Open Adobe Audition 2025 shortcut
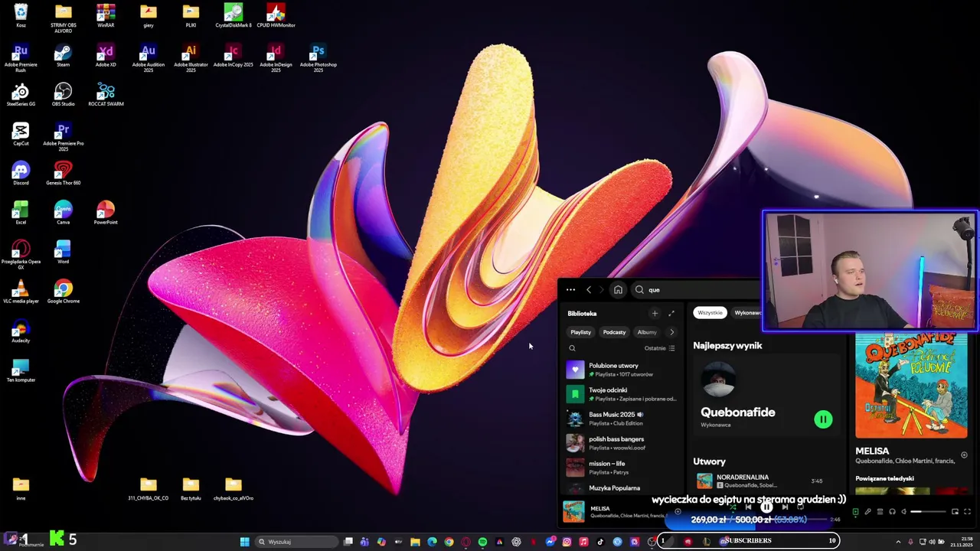The height and width of the screenshot is (551, 980). [149, 57]
